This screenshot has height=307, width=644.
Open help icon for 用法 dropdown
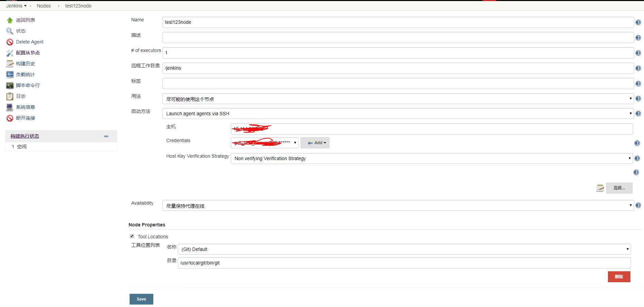coord(638,99)
